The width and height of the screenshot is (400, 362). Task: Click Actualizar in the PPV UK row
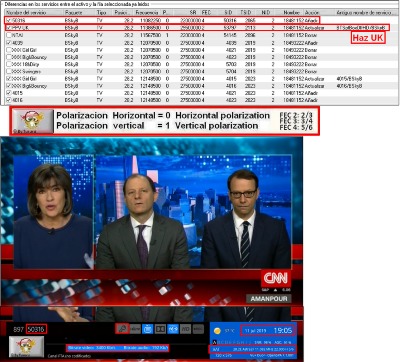[314, 28]
